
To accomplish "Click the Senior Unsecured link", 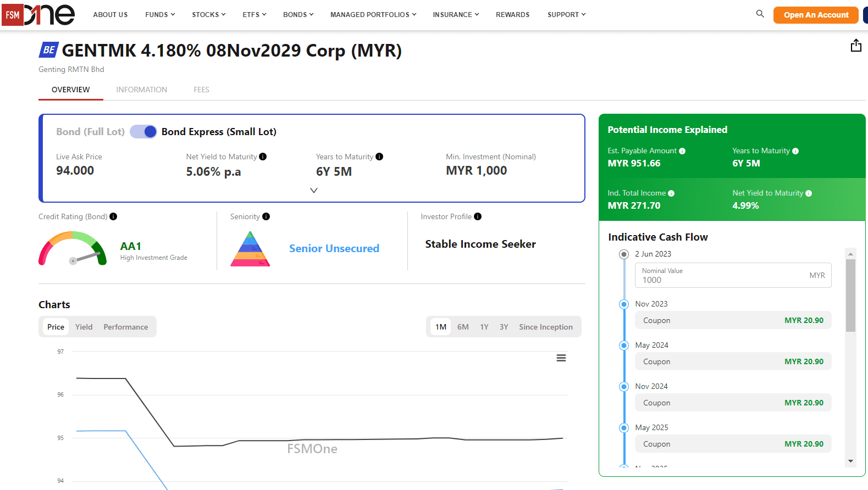I will click(334, 248).
